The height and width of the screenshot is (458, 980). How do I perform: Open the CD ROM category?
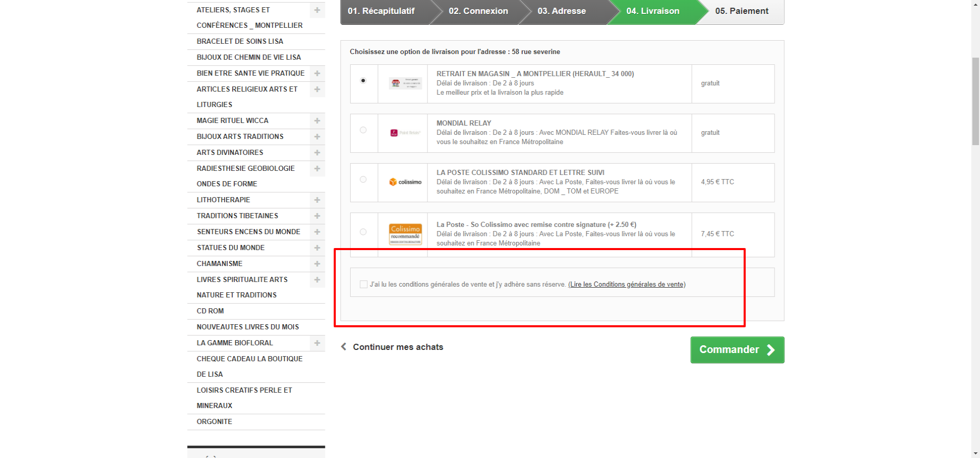point(210,311)
